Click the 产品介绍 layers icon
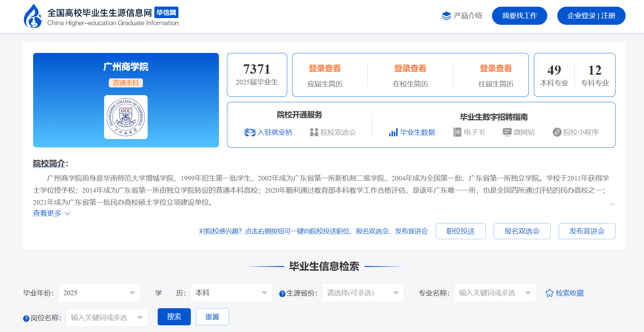 tap(446, 16)
